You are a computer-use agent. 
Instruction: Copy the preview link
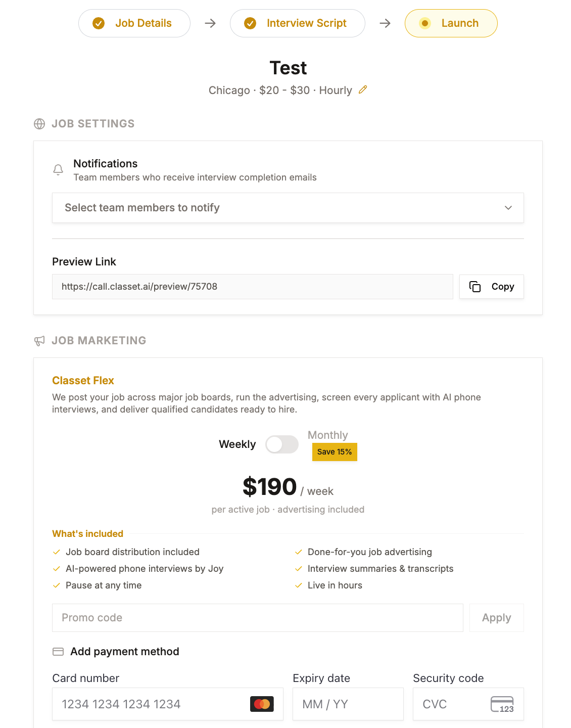(492, 287)
